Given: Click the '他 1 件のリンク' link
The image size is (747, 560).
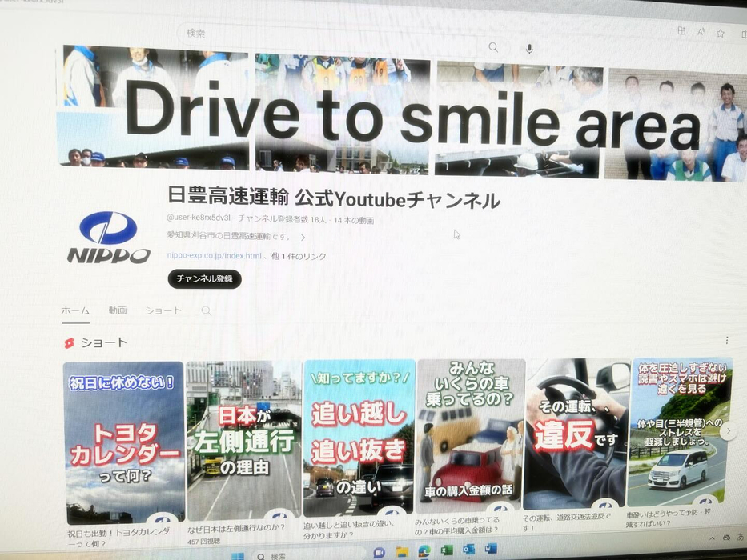Looking at the screenshot, I should click(x=299, y=256).
